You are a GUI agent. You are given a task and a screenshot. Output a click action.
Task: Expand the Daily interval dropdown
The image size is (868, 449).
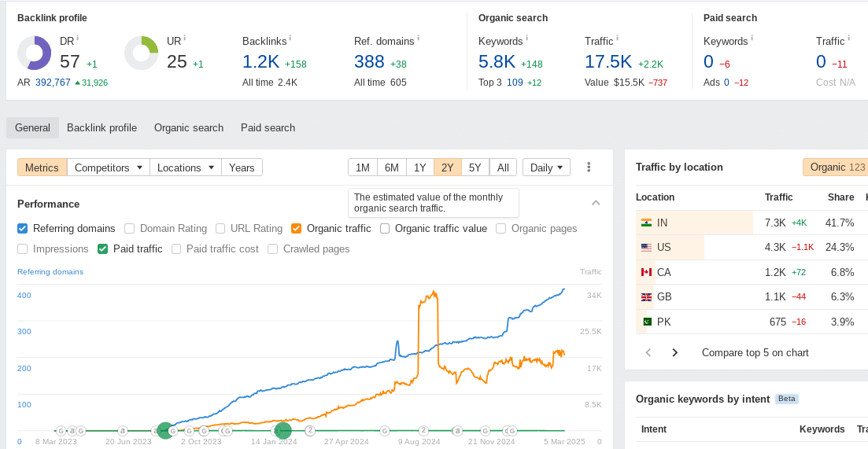546,167
